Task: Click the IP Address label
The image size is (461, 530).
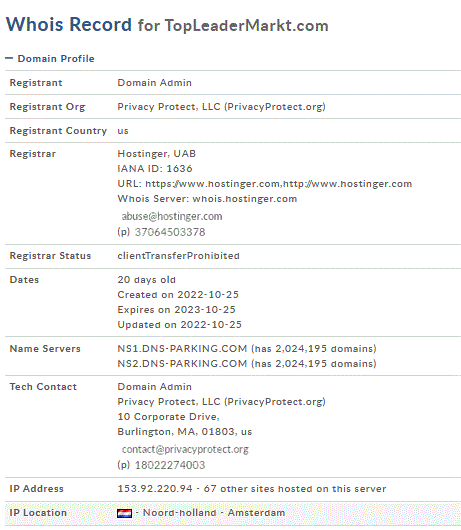Action: (37, 489)
